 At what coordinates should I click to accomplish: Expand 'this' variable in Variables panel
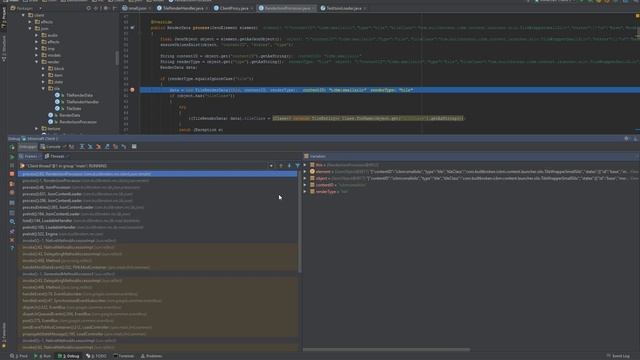point(305,165)
